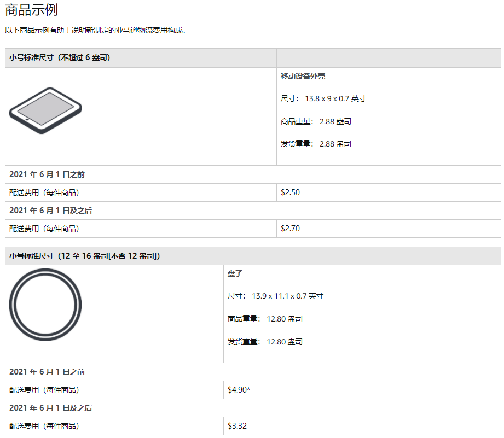504x438 pixels.
Task: Click the mobile device case tablet icon
Action: coord(45,110)
